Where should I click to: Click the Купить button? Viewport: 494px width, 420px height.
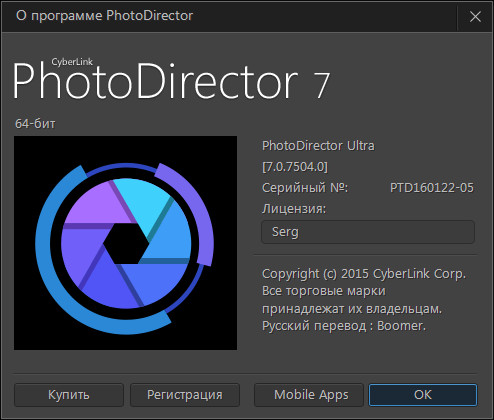point(69,395)
